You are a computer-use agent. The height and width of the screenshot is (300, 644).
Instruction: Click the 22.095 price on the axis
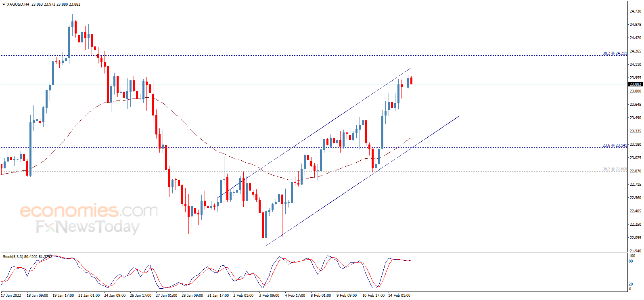[635, 238]
